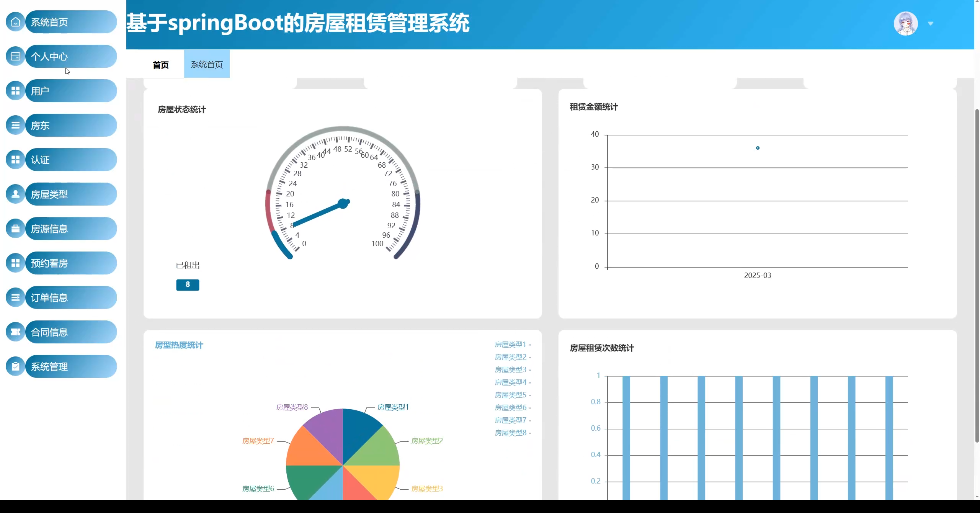
Task: Switch to the 首页 tab
Action: coord(160,65)
